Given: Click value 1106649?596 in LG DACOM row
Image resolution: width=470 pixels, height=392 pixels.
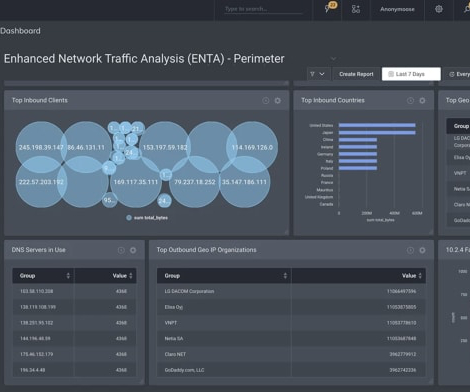Looking at the screenshot, I should click(401, 291).
